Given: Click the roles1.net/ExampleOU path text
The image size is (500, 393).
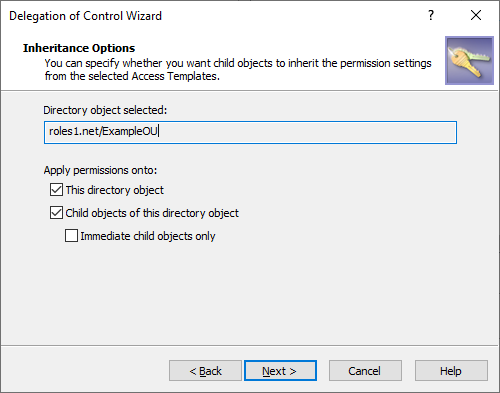Looking at the screenshot, I should [103, 131].
